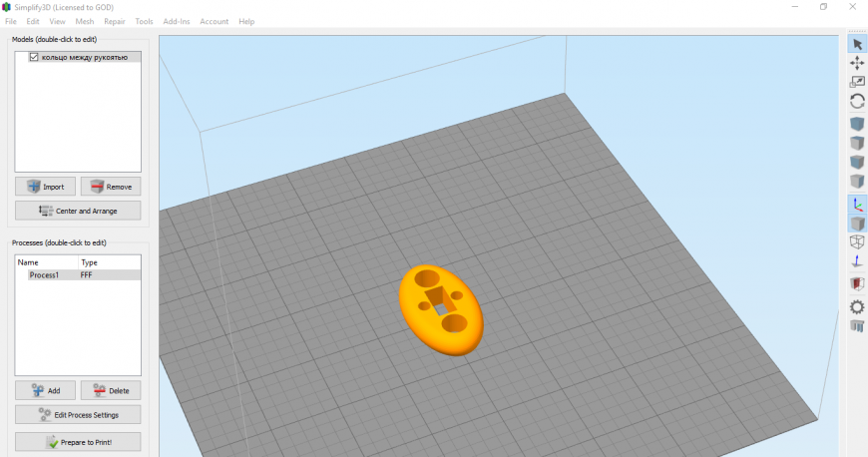The image size is (868, 457).
Task: Open machine control panel icon
Action: pyautogui.click(x=857, y=325)
